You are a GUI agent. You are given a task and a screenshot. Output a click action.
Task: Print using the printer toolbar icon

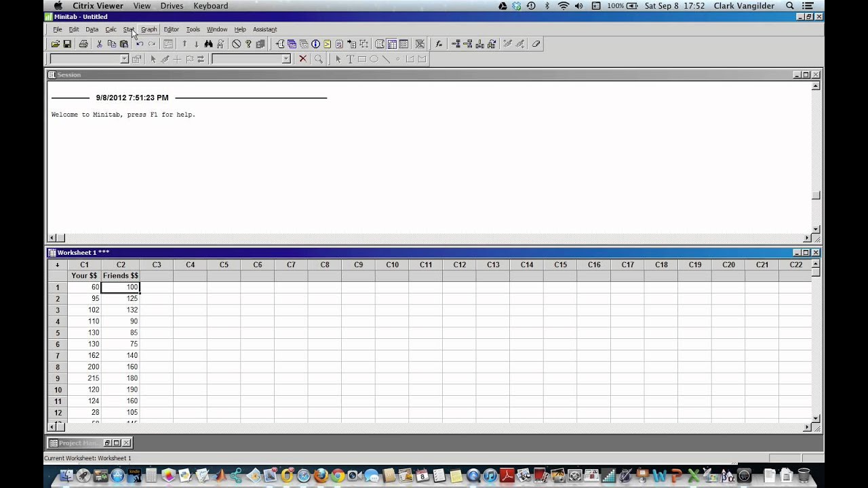click(83, 44)
